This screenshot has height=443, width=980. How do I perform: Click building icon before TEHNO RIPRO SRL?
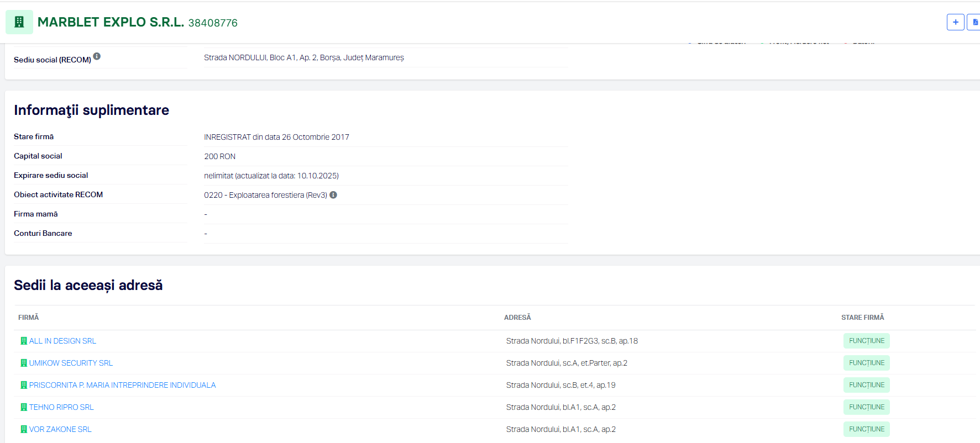coord(24,407)
